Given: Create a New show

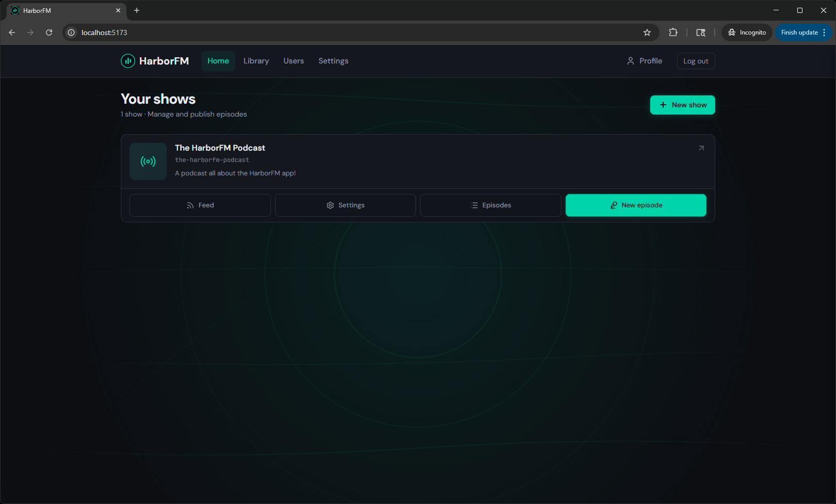Looking at the screenshot, I should [x=682, y=105].
